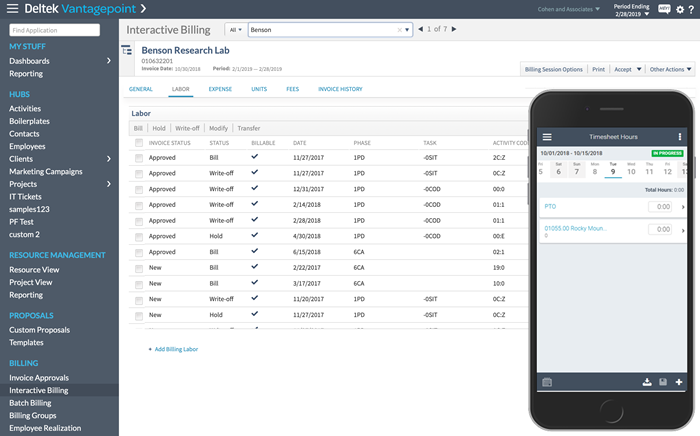The width and height of the screenshot is (700, 436).
Task: Switch to the Expense tab
Action: tap(219, 90)
